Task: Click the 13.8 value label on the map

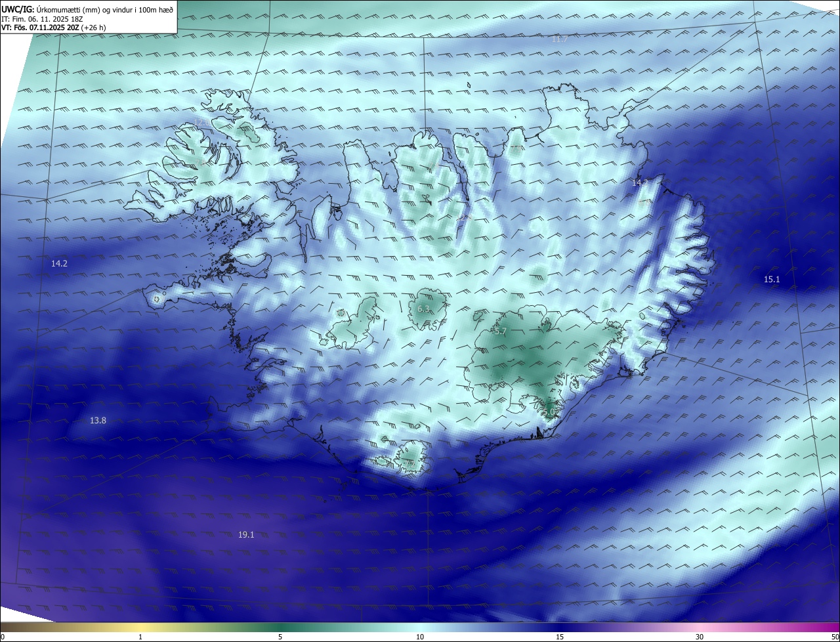Action: point(98,420)
